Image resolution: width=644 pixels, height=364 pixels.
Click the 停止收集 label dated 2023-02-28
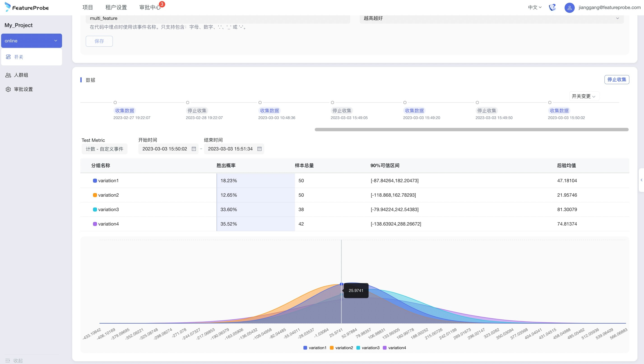point(197,111)
